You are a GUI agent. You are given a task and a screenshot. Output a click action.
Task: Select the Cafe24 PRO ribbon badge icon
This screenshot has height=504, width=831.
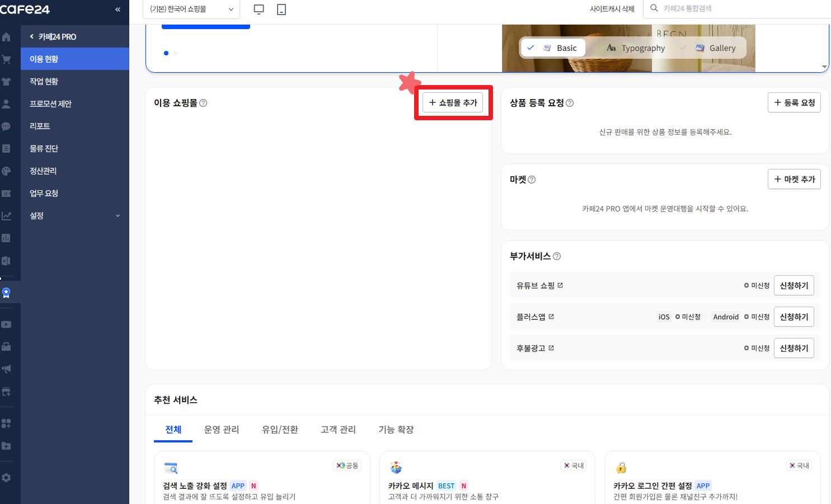[6, 293]
